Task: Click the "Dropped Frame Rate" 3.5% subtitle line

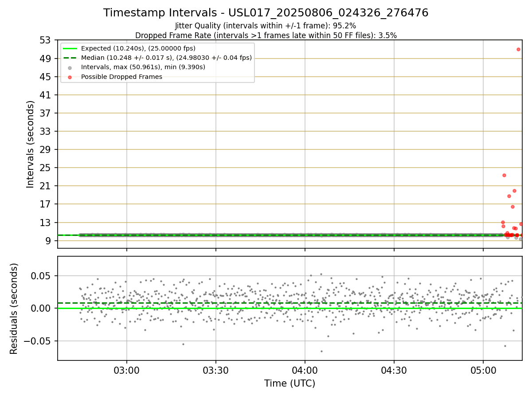Action: coord(266,35)
